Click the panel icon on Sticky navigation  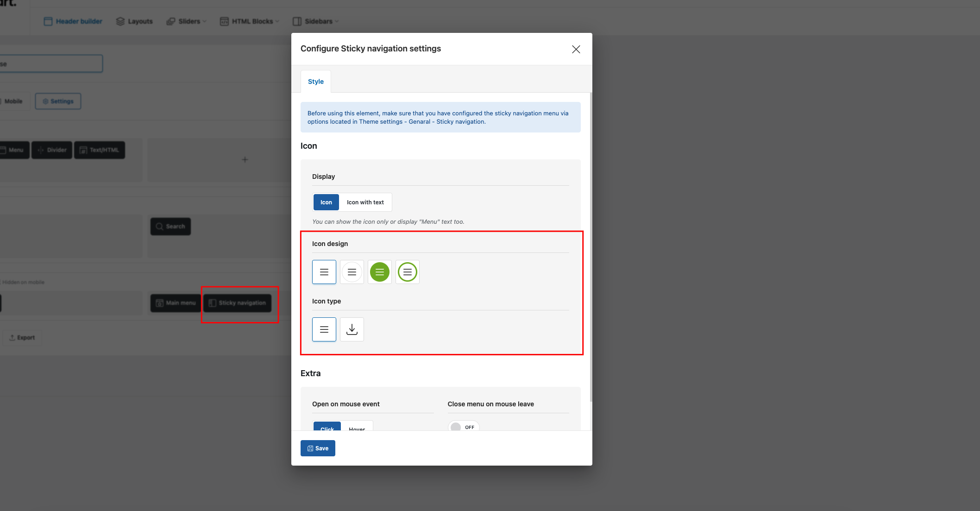(213, 303)
